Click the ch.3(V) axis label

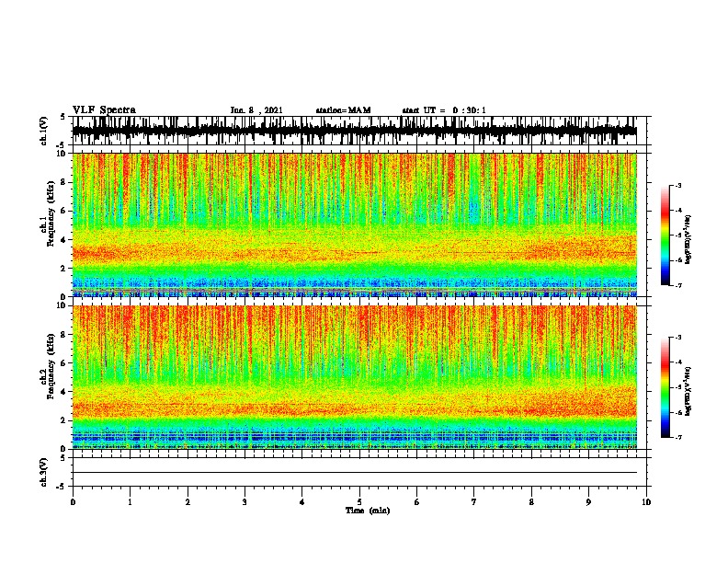44,472
